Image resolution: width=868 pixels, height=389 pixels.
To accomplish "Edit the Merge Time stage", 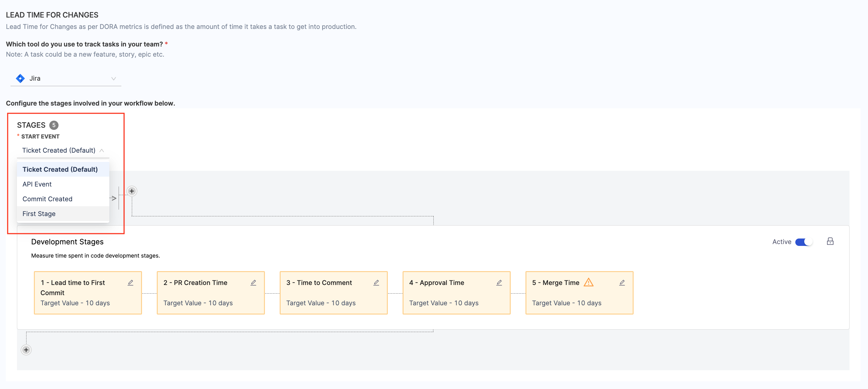I will [x=622, y=283].
